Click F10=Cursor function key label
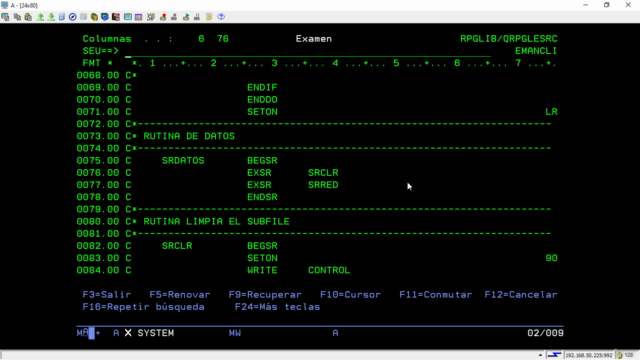Screen dimensions: 640x360 coord(351,295)
